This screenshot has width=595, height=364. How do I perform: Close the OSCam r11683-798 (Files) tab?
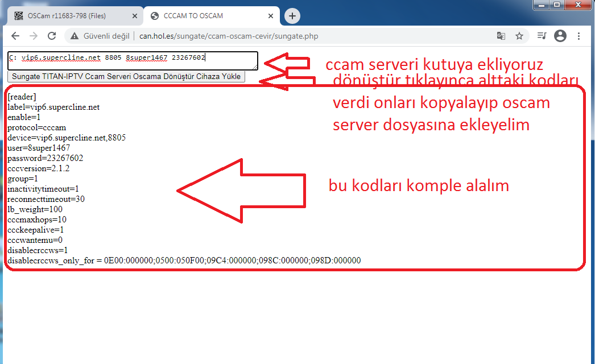pos(135,16)
